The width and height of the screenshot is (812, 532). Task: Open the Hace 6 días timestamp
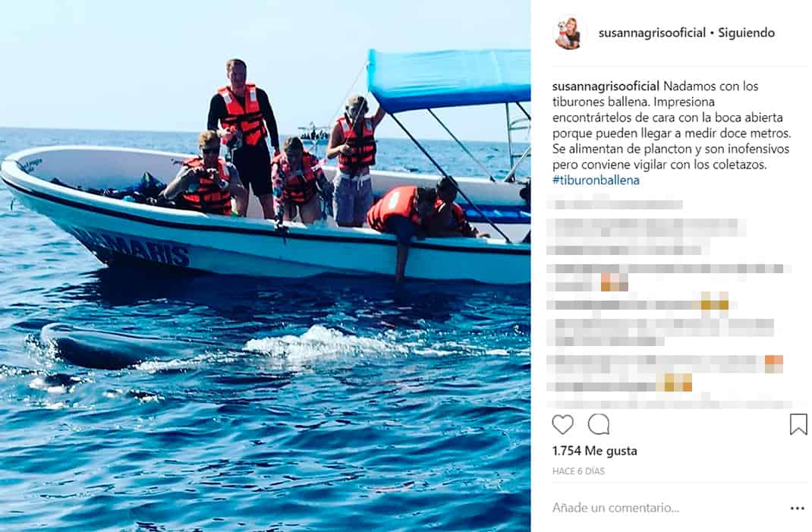point(578,471)
